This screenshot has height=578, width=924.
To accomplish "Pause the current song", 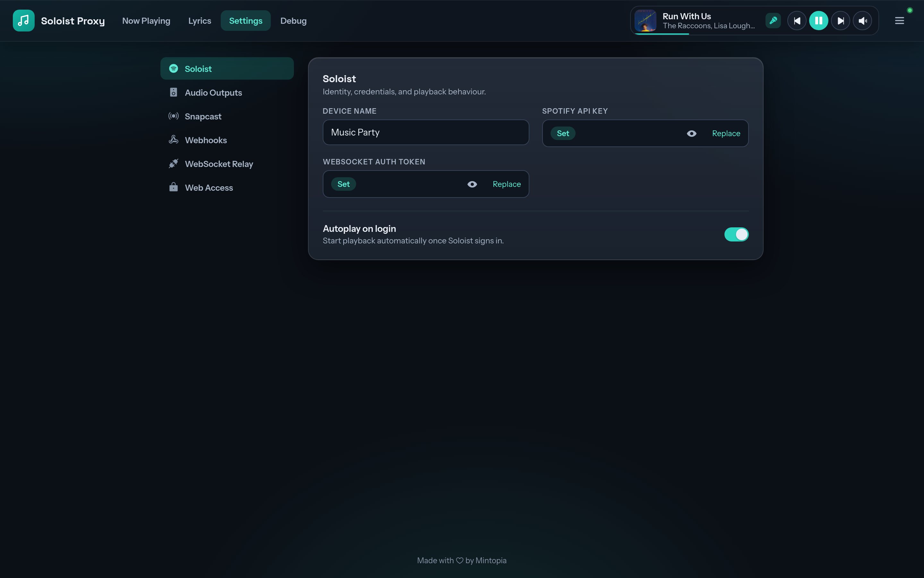I will tap(819, 21).
